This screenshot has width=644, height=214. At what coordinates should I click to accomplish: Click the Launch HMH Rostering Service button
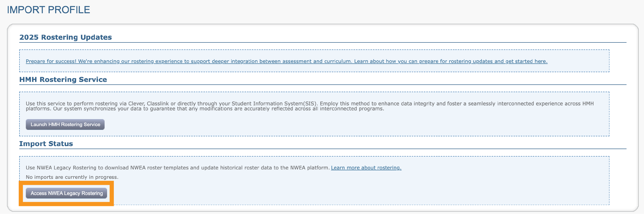tap(65, 125)
